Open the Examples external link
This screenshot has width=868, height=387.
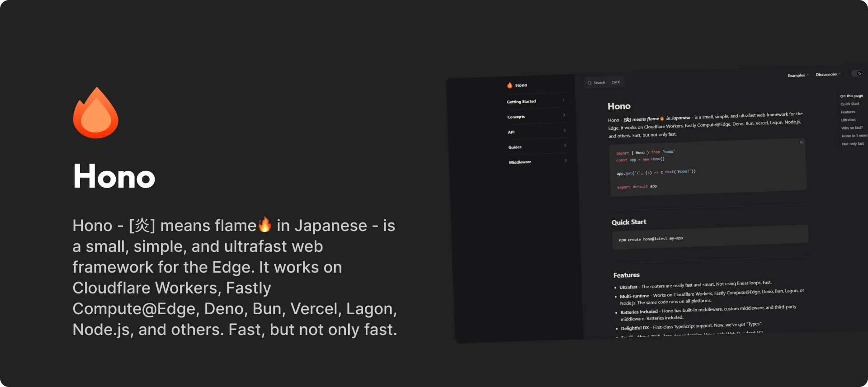(798, 76)
